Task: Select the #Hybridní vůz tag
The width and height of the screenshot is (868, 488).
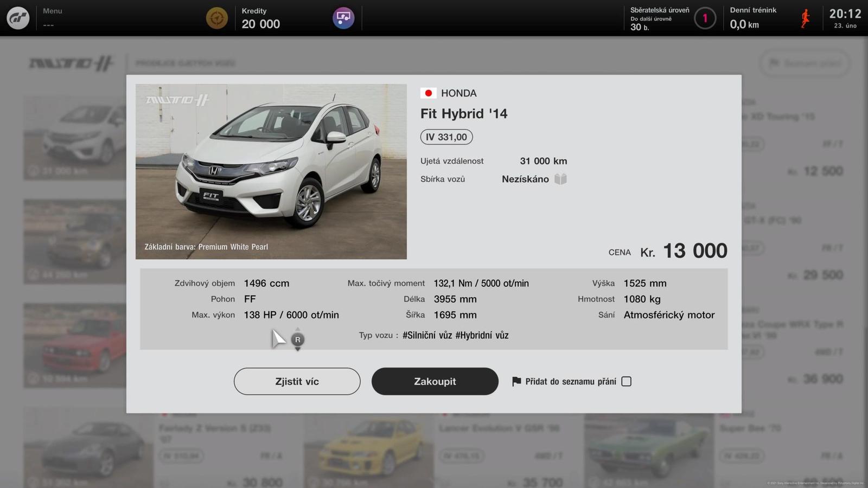Action: pyautogui.click(x=482, y=335)
